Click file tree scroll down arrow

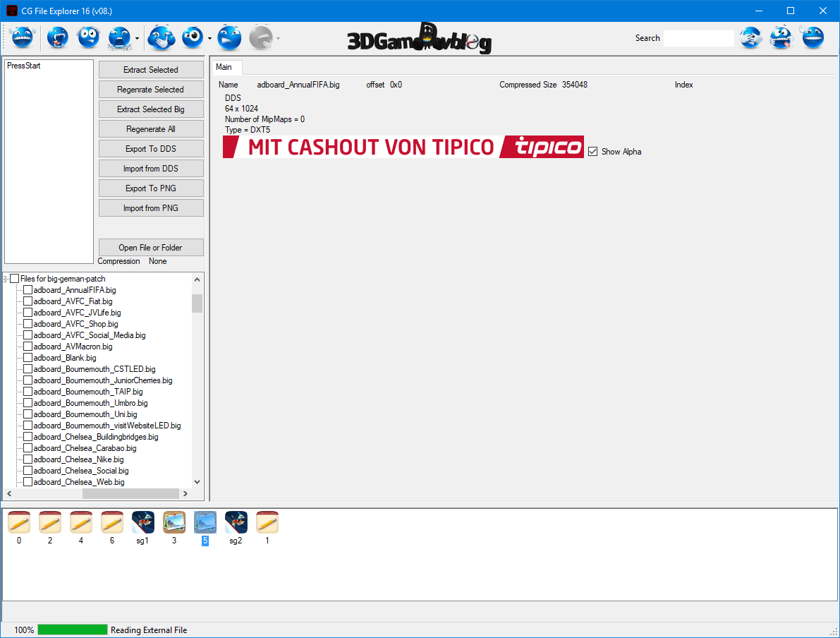coord(197,482)
